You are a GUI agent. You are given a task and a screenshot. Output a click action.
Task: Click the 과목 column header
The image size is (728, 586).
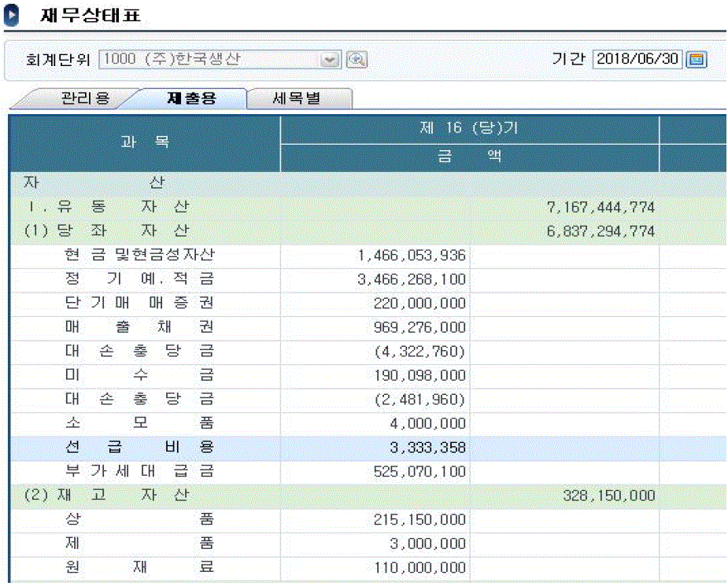click(145, 143)
